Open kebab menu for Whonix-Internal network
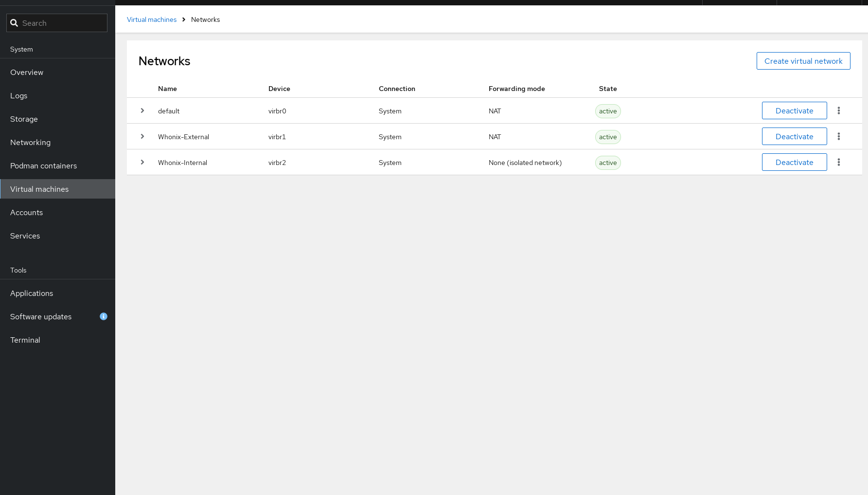This screenshot has width=868, height=495. click(838, 162)
